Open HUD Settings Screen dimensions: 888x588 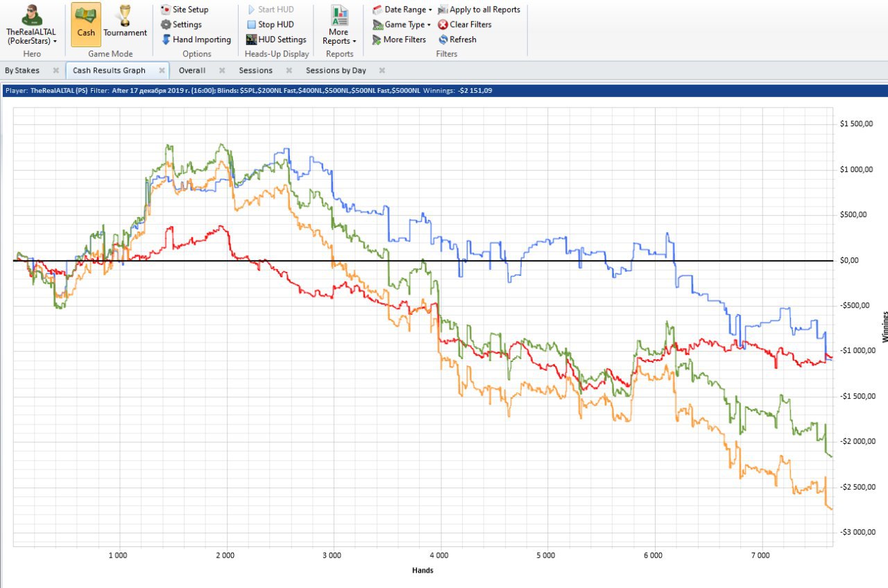click(x=277, y=40)
